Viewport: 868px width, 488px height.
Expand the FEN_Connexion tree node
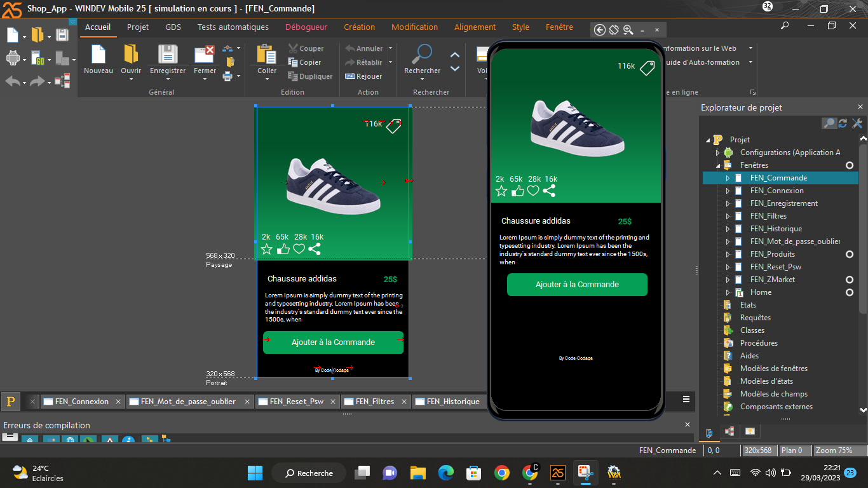728,191
